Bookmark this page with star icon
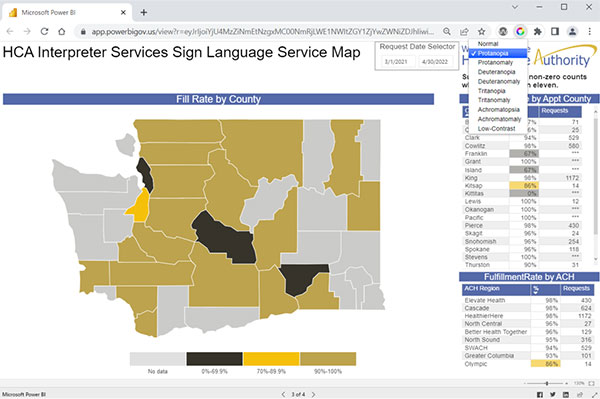Image resolution: width=600 pixels, height=399 pixels. click(x=482, y=32)
